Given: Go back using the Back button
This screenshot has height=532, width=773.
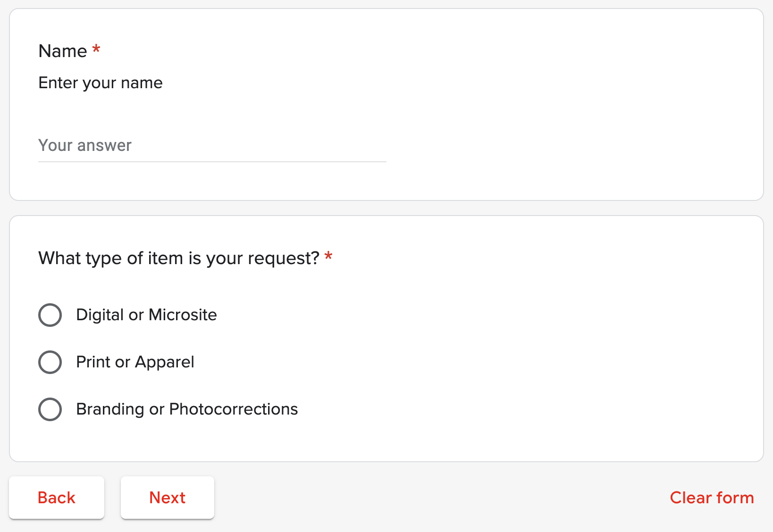Looking at the screenshot, I should [57, 498].
